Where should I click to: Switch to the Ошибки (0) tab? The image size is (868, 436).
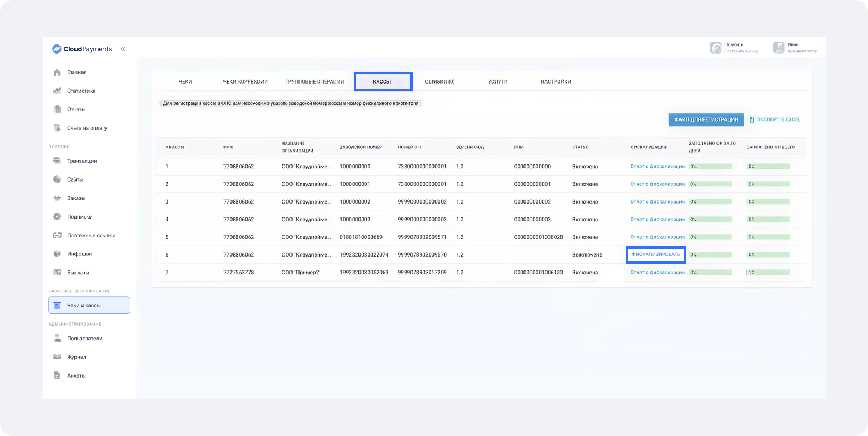pos(439,82)
